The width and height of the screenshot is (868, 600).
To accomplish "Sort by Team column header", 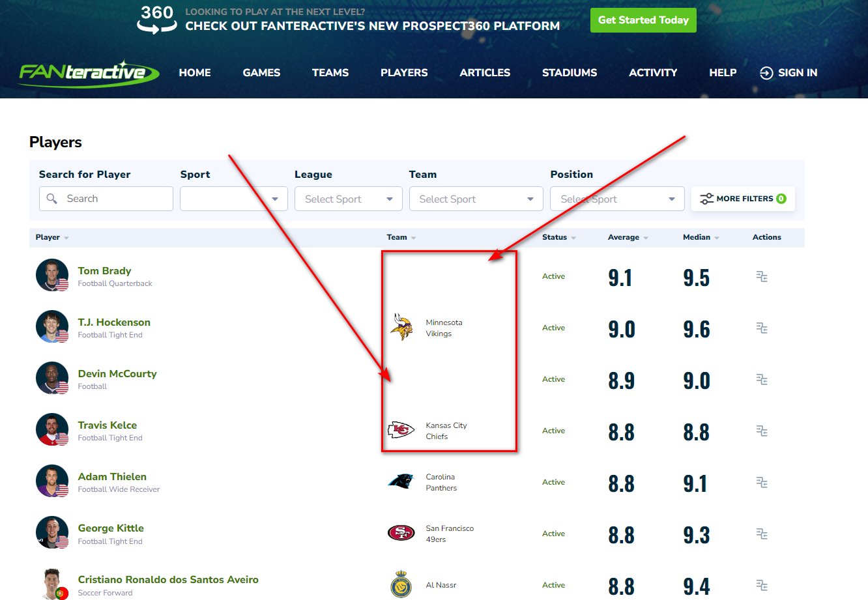I will point(401,237).
